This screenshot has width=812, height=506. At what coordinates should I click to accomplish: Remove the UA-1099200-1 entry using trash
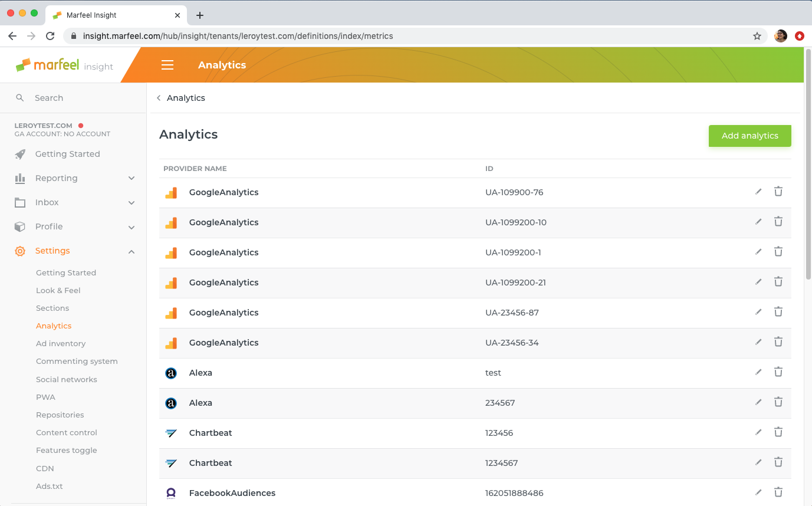(x=778, y=252)
